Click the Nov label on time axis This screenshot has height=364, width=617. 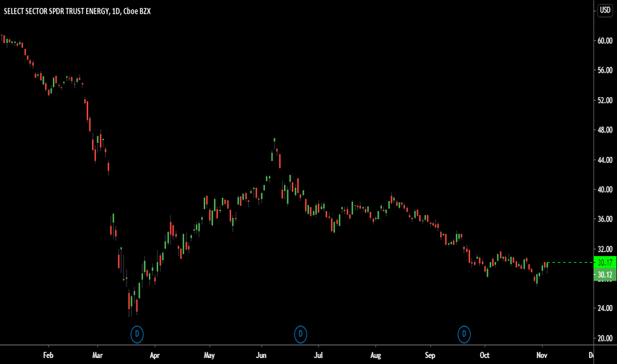click(542, 355)
